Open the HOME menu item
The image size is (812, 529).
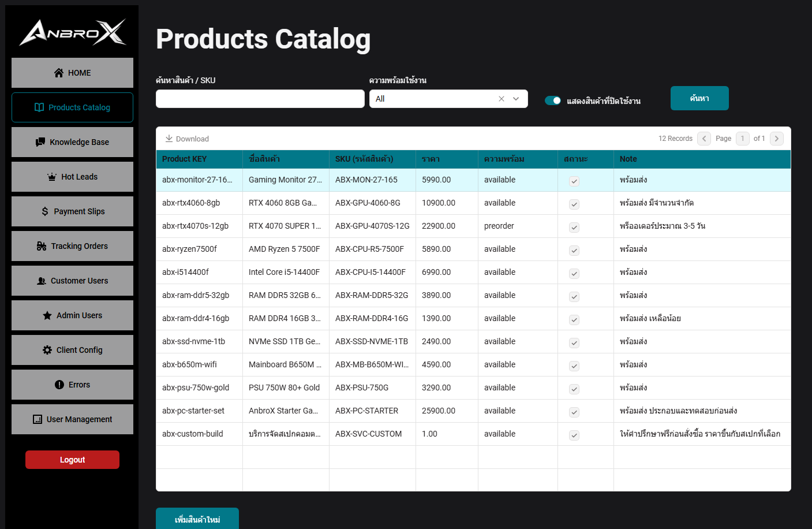tap(72, 73)
